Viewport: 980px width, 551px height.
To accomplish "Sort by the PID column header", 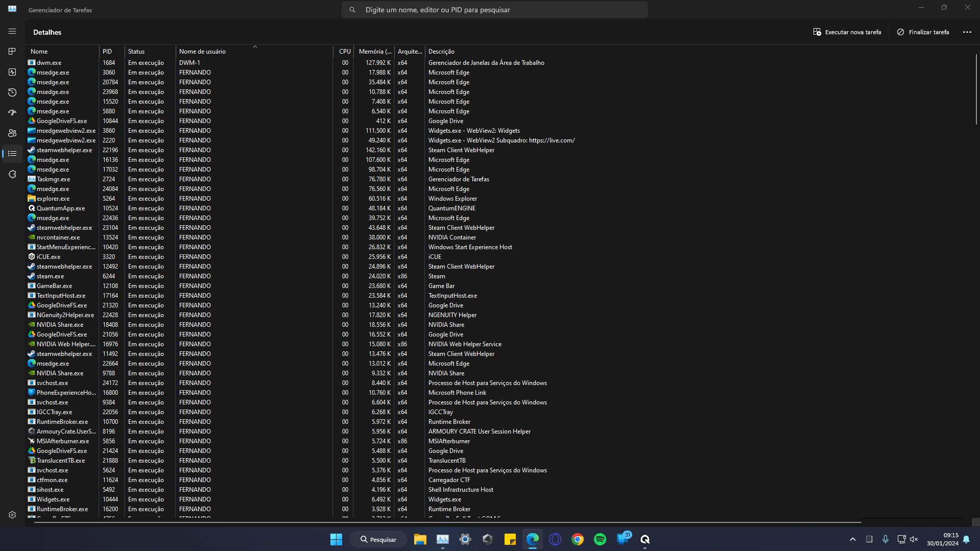I will [x=112, y=52].
